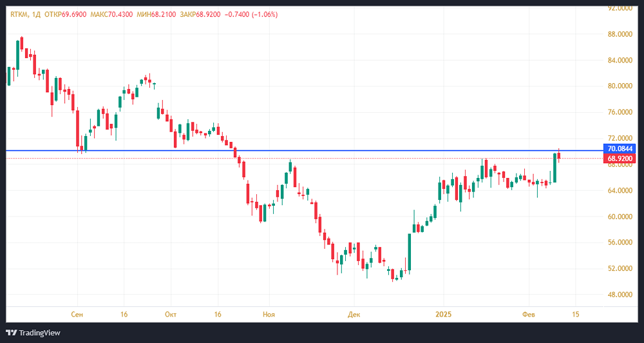Click the Сен time axis label

tap(77, 314)
